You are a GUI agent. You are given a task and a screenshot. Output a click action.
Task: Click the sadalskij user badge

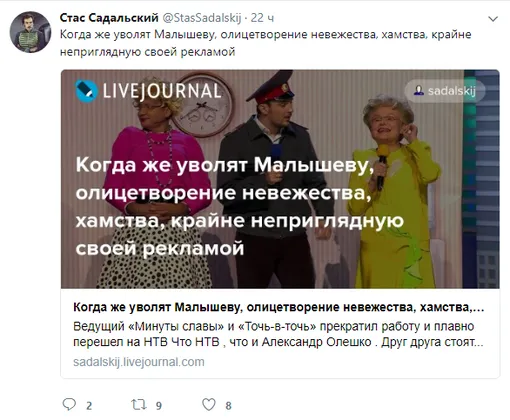click(x=445, y=90)
